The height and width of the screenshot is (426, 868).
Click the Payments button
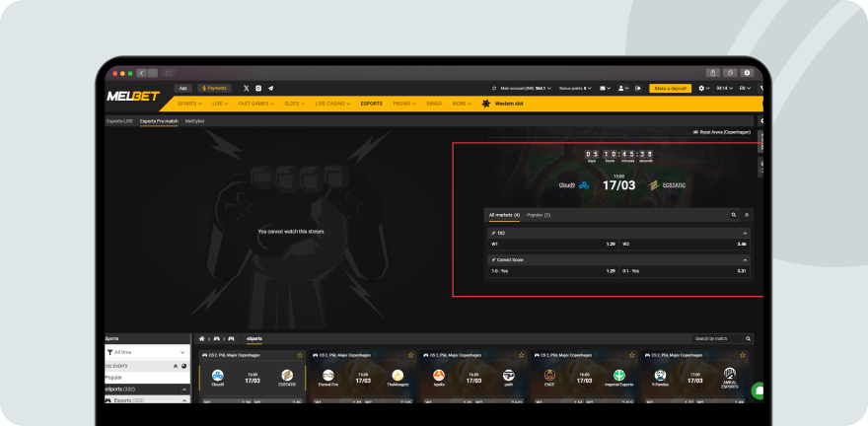[215, 88]
